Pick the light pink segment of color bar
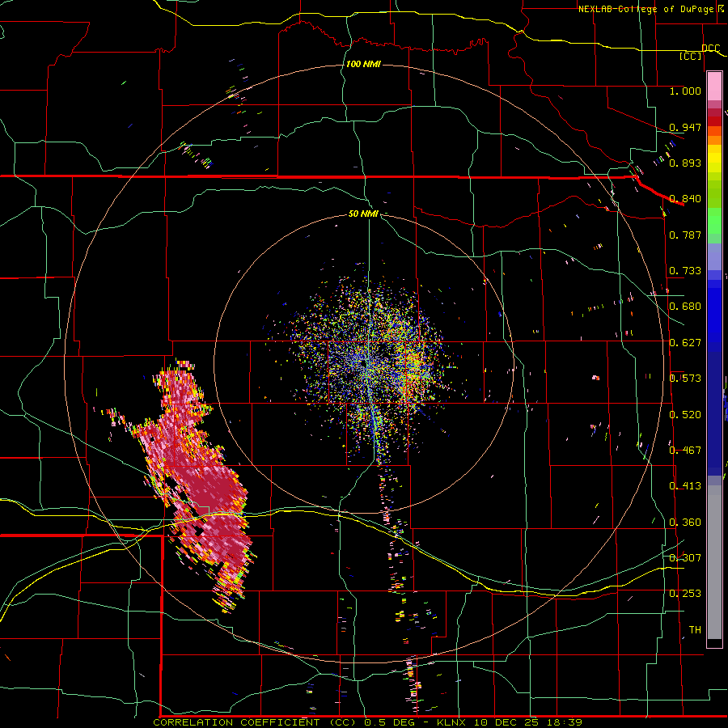This screenshot has width=728, height=728. [714, 86]
